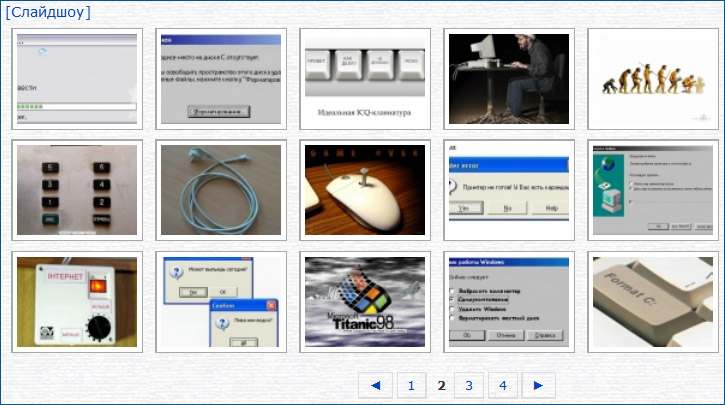Go to previous page with left arrow

pyautogui.click(x=375, y=385)
